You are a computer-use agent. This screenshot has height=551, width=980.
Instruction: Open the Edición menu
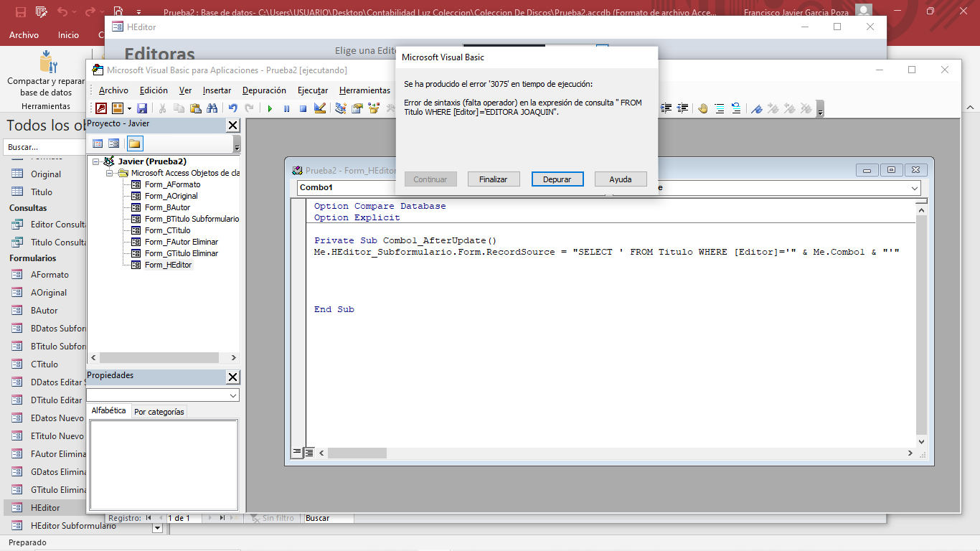(x=154, y=90)
